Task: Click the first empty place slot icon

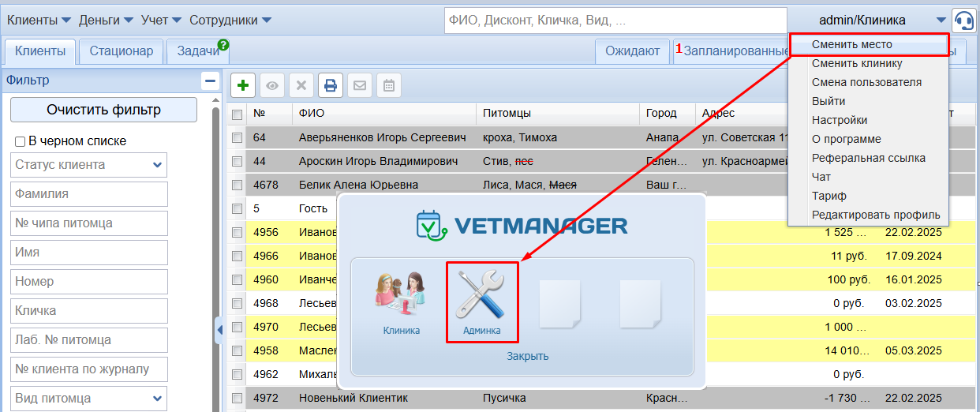Action: (559, 303)
